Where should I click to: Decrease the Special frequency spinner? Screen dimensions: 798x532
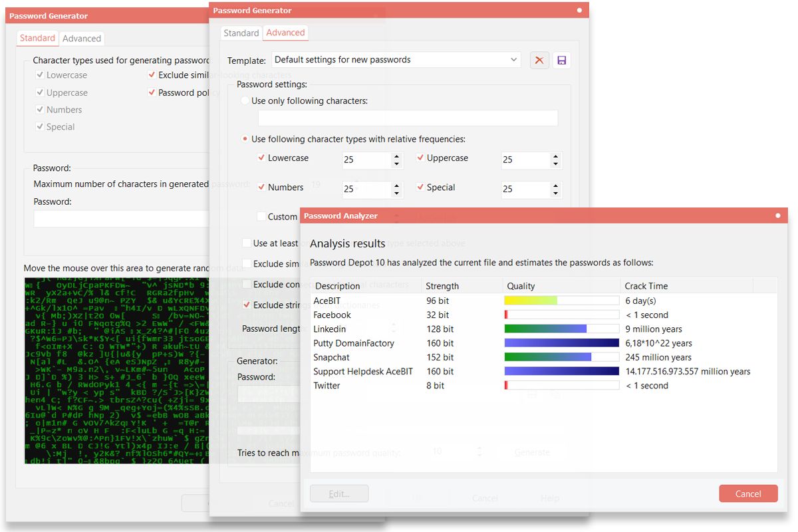coord(556,194)
